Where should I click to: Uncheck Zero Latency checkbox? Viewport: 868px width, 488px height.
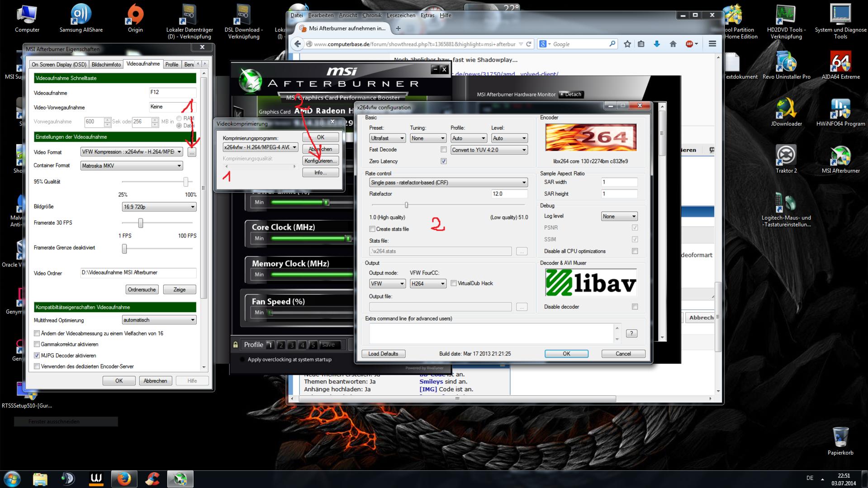click(443, 161)
